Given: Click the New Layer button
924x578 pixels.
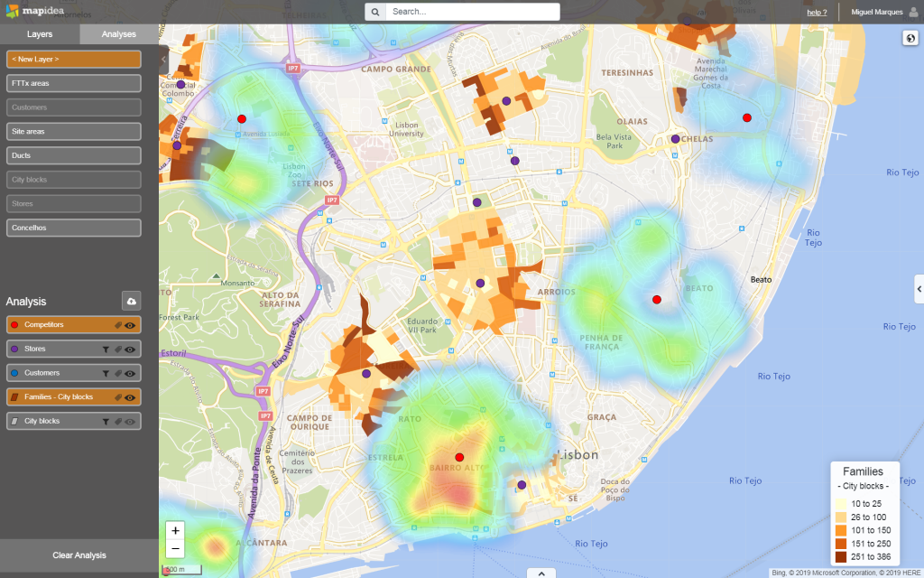Looking at the screenshot, I should (74, 59).
